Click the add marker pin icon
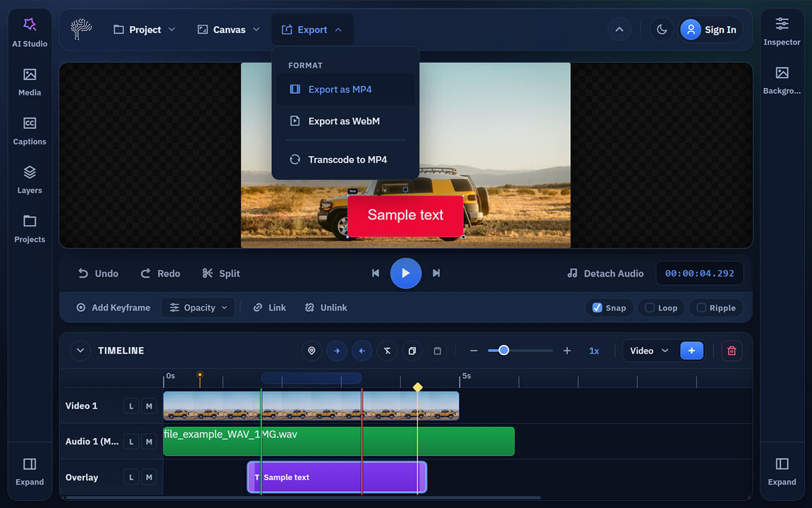 tap(312, 351)
